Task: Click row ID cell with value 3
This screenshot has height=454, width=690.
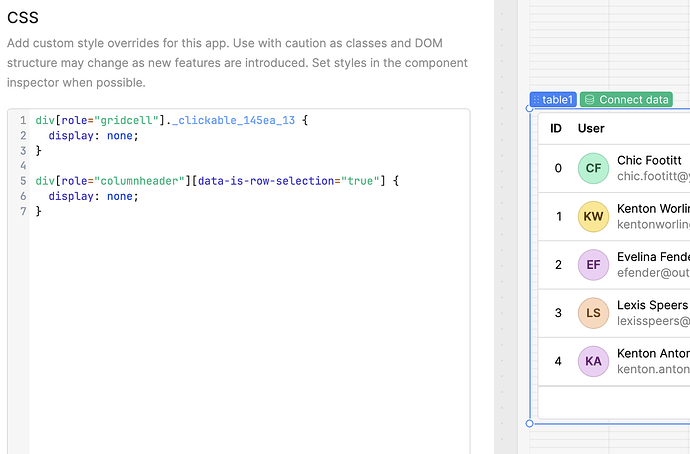Action: 558,313
